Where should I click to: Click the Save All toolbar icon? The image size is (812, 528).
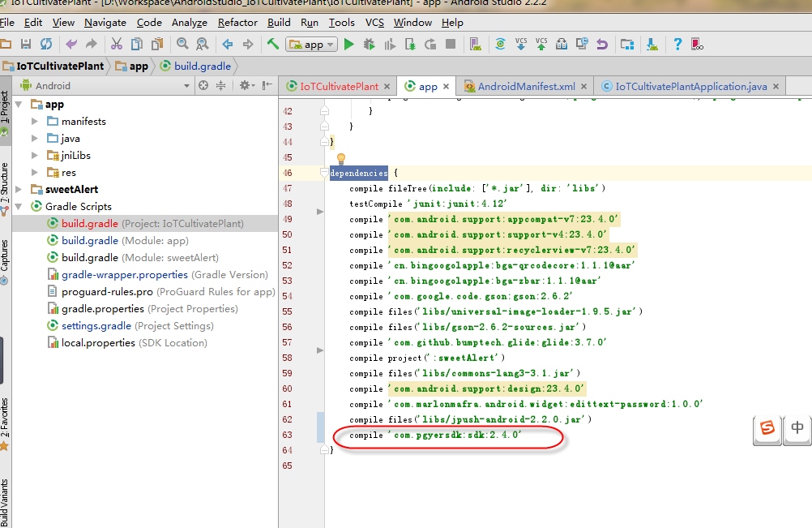click(25, 45)
